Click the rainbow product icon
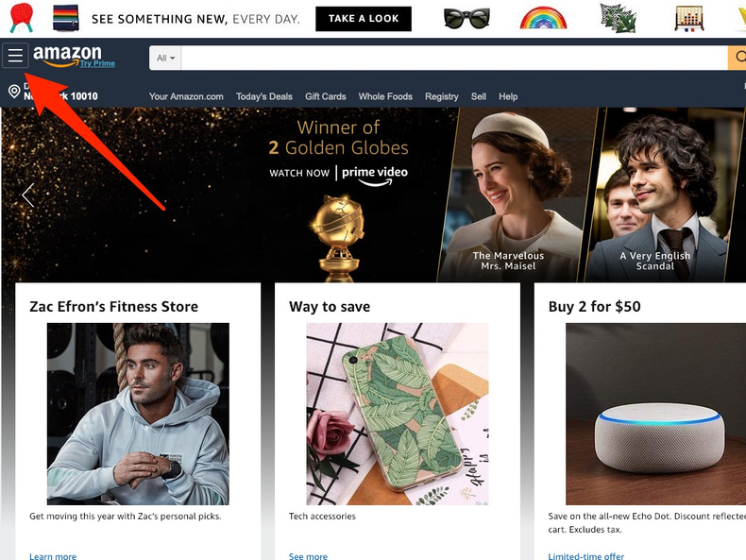This screenshot has width=746, height=560. tap(543, 18)
